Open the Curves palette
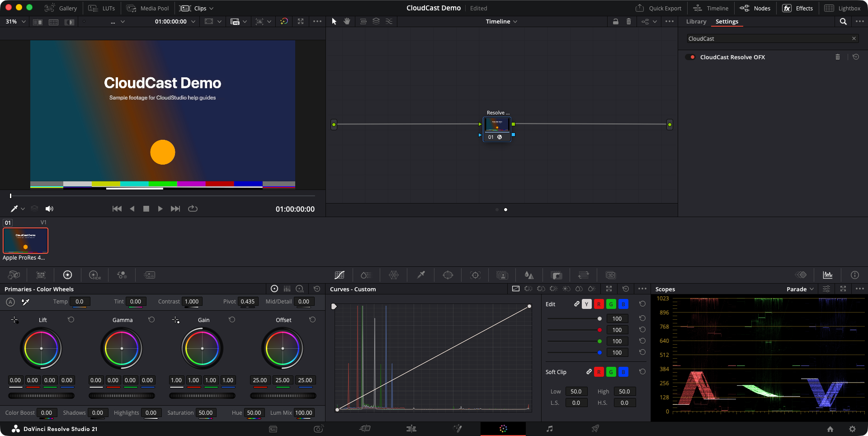This screenshot has height=436, width=868. (x=340, y=275)
